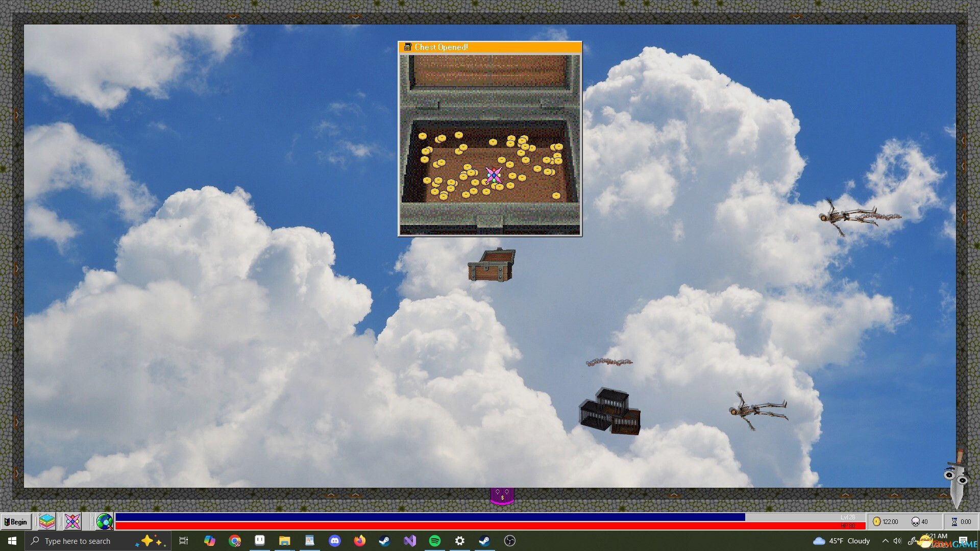
Task: Click the gold coin counter icon
Action: coord(876,521)
